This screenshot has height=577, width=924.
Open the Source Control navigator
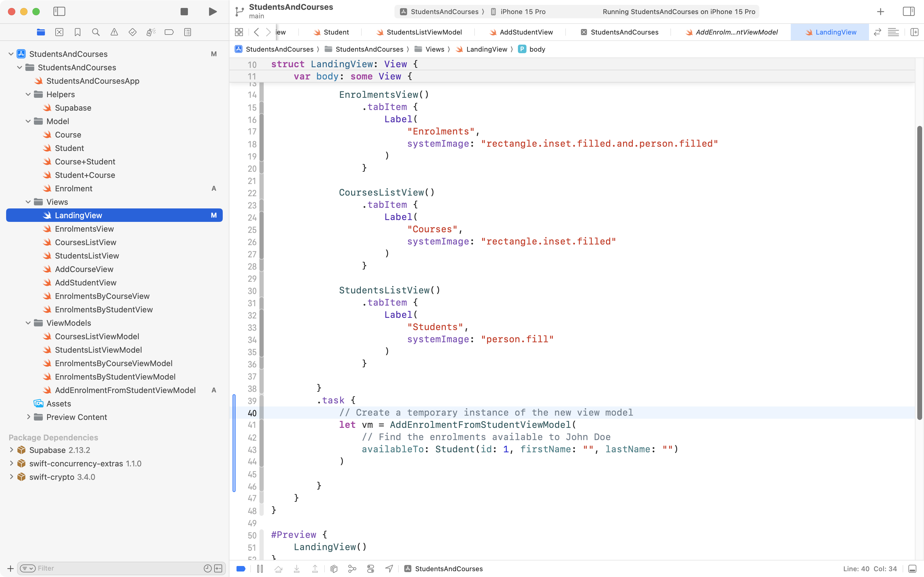pyautogui.click(x=59, y=32)
